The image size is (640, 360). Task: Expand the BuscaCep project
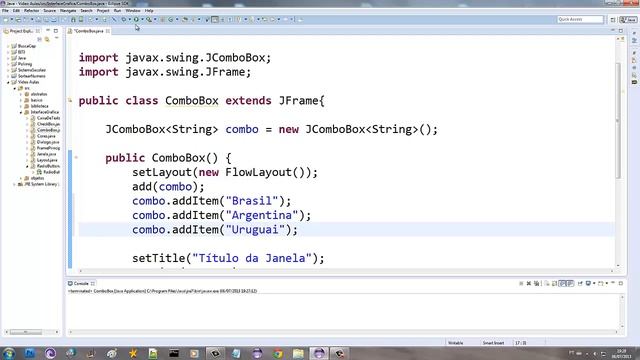click(8, 46)
